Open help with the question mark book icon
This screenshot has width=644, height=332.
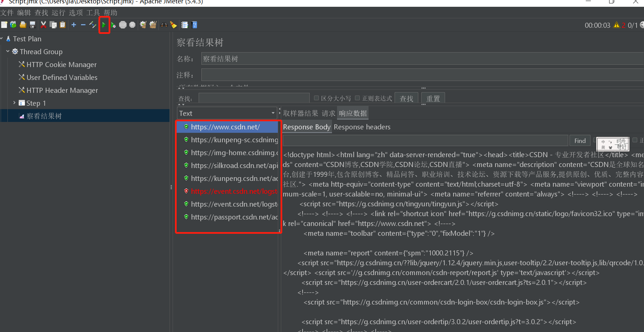point(194,25)
